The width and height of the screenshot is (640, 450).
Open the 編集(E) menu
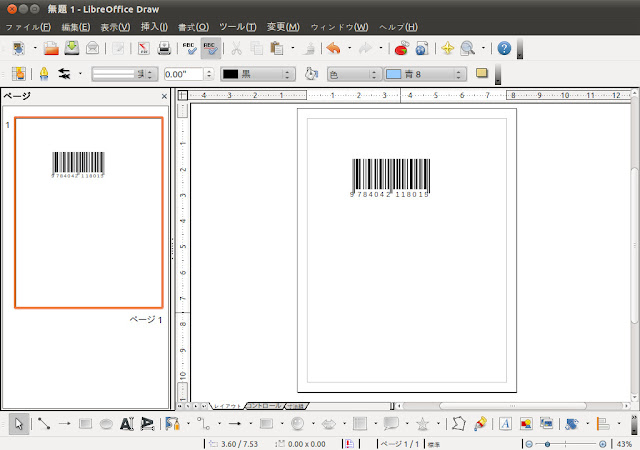point(76,27)
